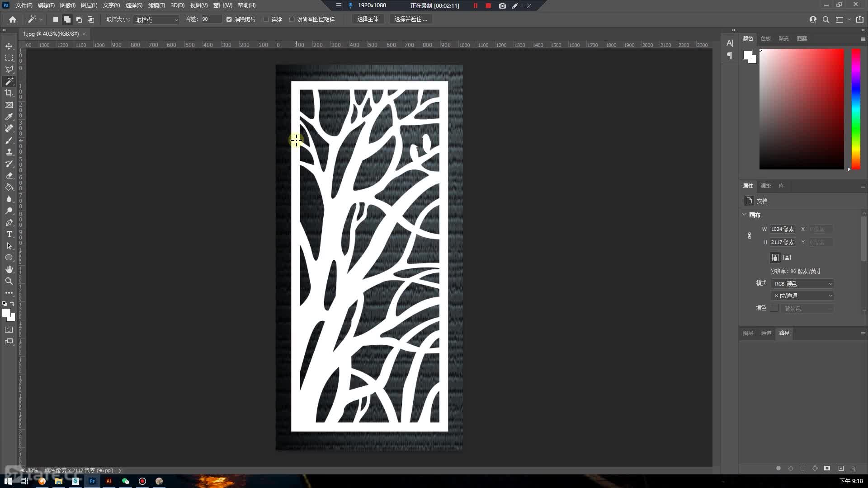Open the Paths panel options menu
The image size is (868, 488).
click(863, 333)
